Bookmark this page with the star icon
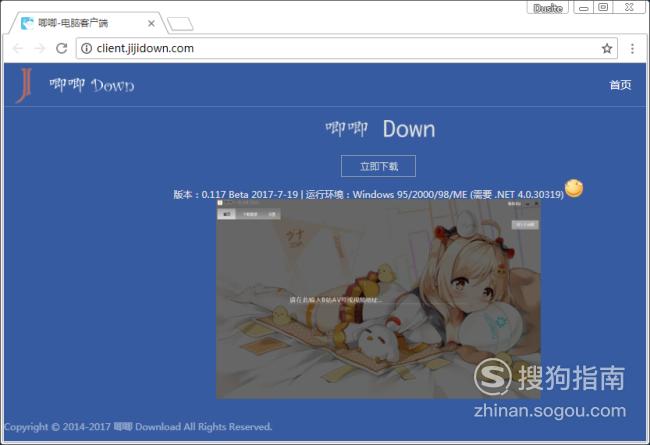Screen dimensions: 650x445 [607, 49]
